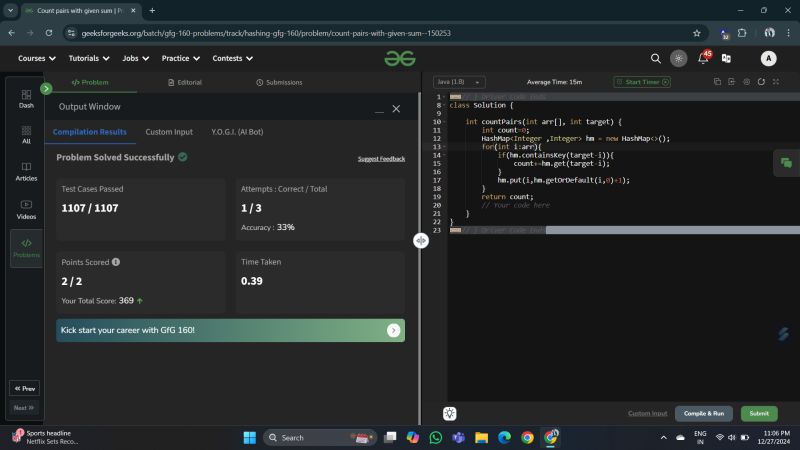Screen dimensions: 800x450
Task: Open WhatsApp from the Windows taskbar
Action: tap(436, 438)
